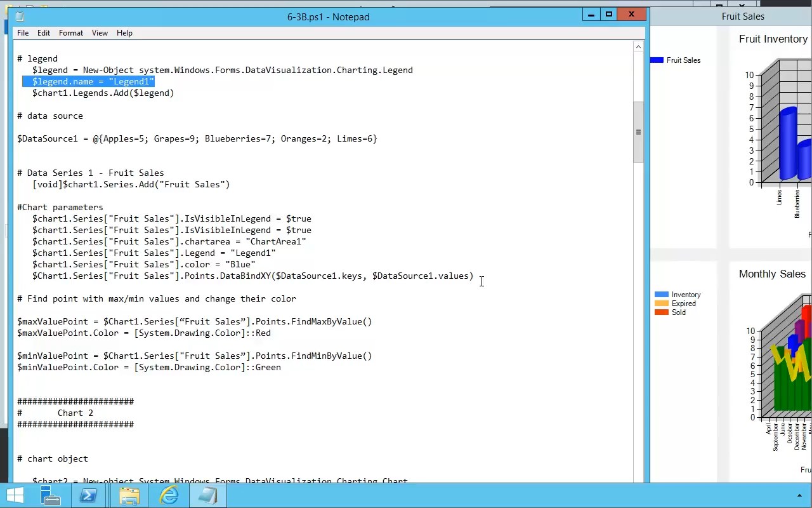The width and height of the screenshot is (812, 508).
Task: Maximize the 6-3B.ps1 Notepad window
Action: click(609, 14)
